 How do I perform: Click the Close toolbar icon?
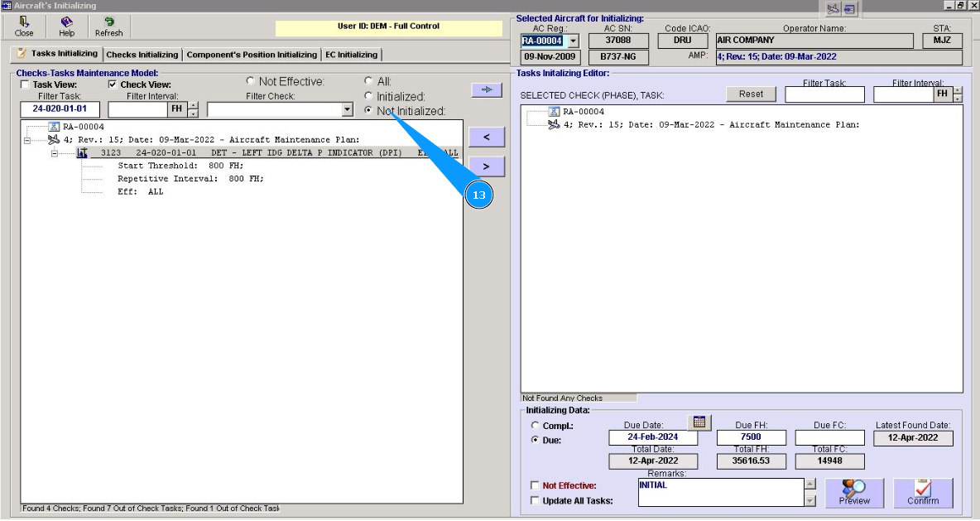[x=24, y=27]
